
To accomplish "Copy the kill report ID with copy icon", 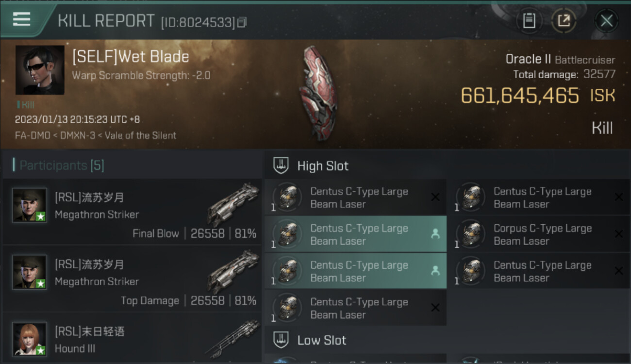I will coord(242,22).
